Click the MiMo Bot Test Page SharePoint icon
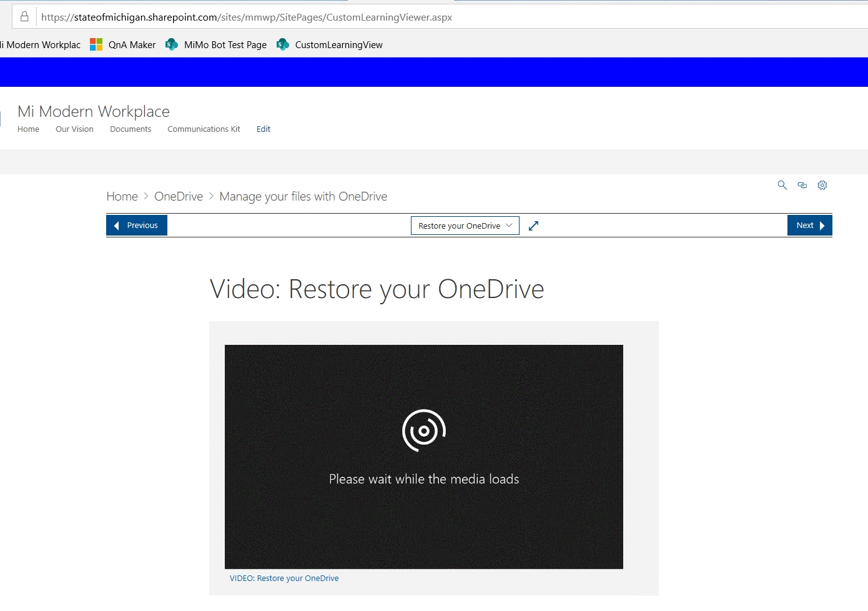The image size is (868, 611). tap(172, 44)
